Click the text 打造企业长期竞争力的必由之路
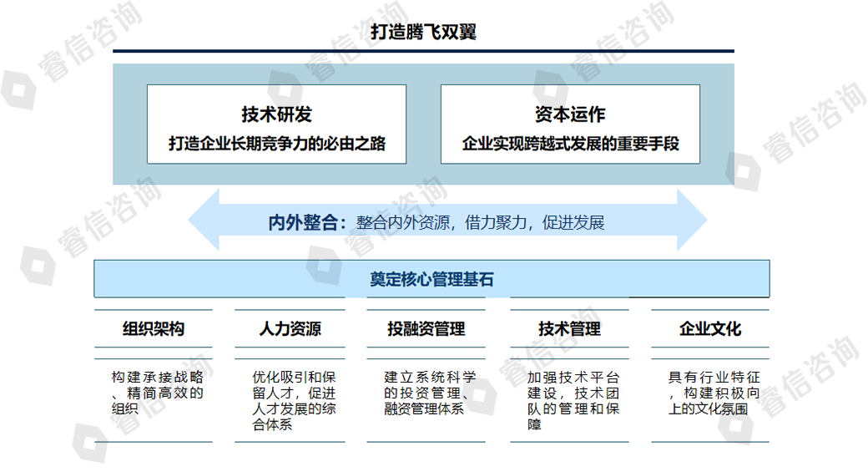The width and height of the screenshot is (868, 472). [276, 144]
